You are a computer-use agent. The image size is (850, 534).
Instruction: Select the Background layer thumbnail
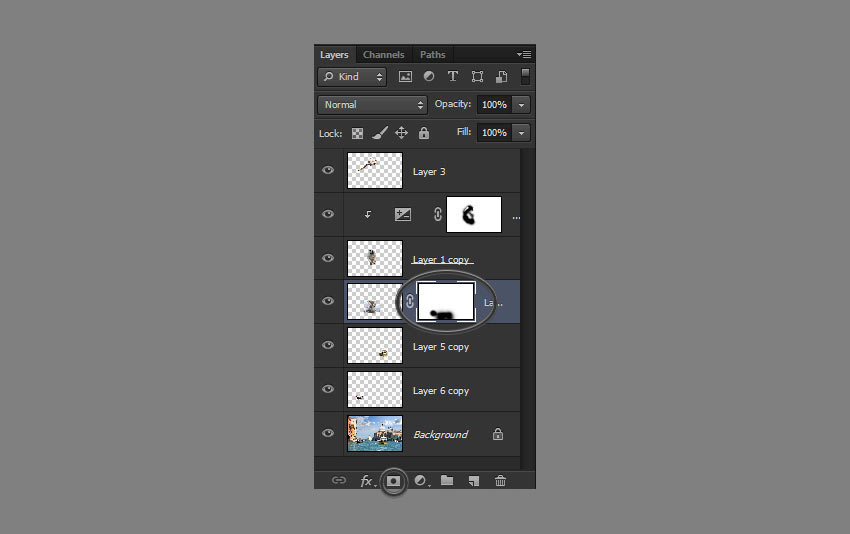pos(375,433)
